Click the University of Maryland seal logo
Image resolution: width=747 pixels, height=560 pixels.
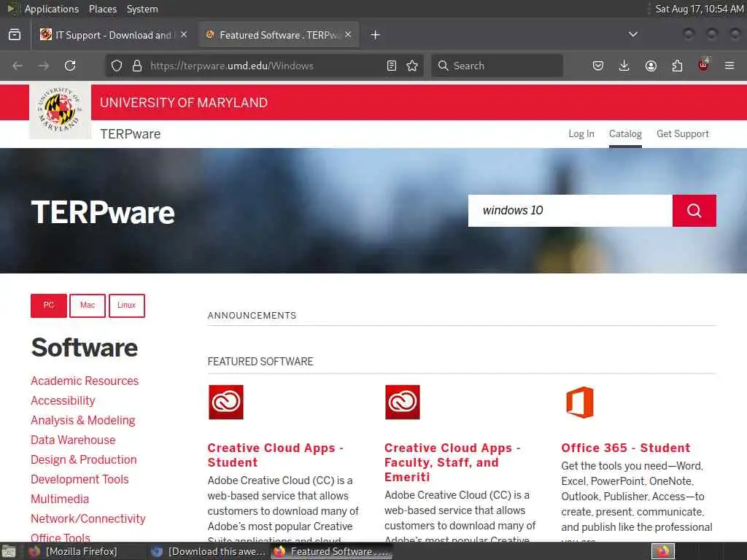[60, 111]
